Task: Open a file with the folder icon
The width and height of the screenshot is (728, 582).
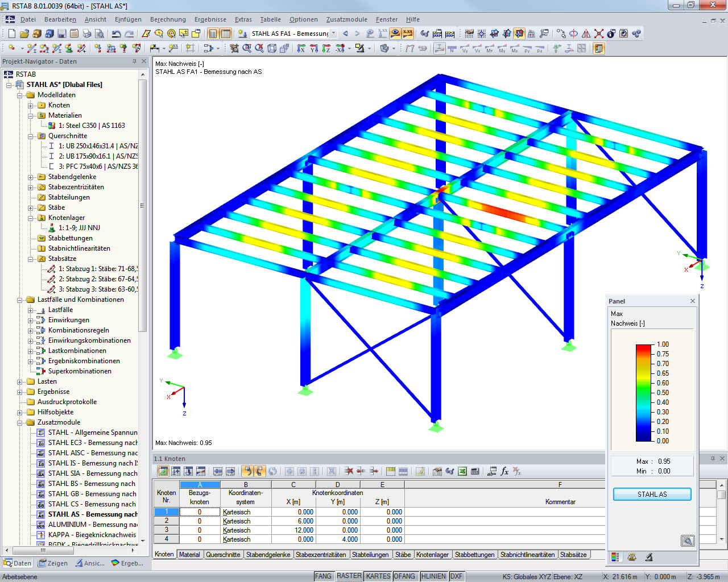Action: tap(24, 34)
